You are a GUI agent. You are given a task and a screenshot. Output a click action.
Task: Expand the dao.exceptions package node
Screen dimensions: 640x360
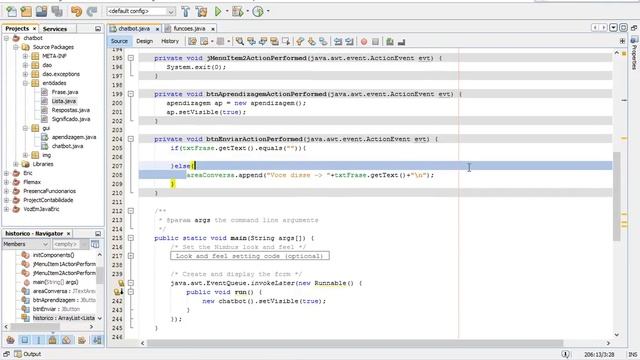(25, 74)
